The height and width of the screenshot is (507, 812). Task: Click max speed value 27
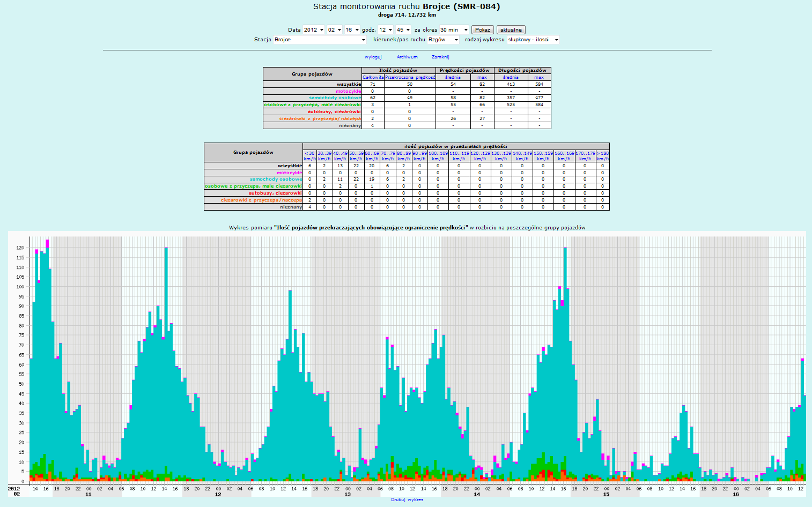tap(482, 118)
